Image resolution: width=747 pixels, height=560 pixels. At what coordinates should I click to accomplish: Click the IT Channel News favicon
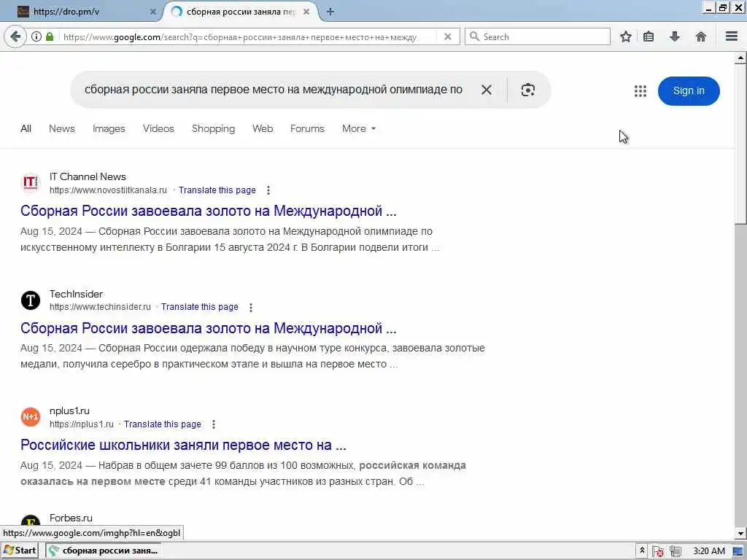click(x=31, y=183)
